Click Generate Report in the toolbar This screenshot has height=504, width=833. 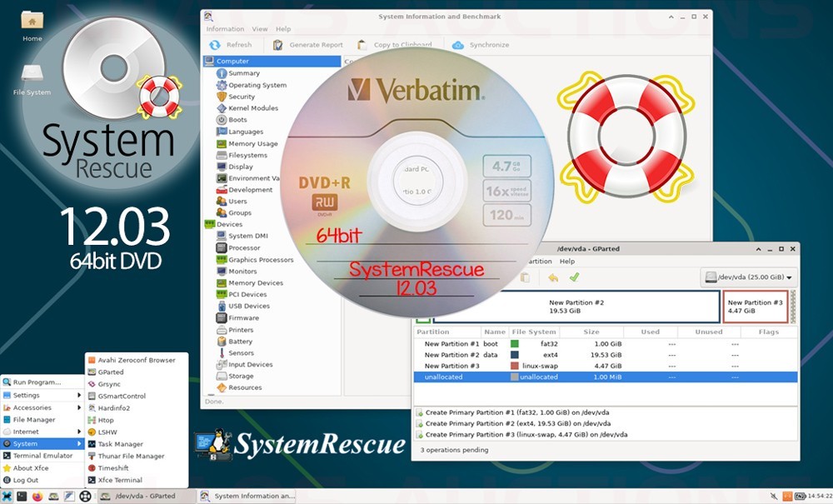(308, 45)
